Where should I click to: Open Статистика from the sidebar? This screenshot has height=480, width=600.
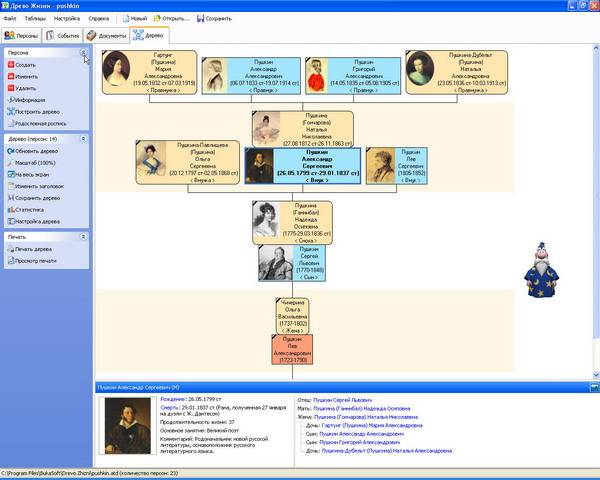point(10,210)
